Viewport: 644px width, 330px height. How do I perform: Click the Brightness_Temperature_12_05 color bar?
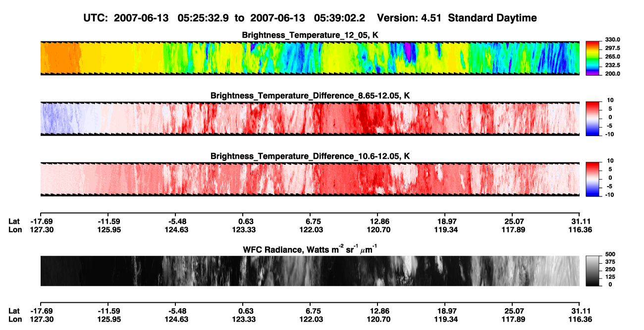(593, 58)
